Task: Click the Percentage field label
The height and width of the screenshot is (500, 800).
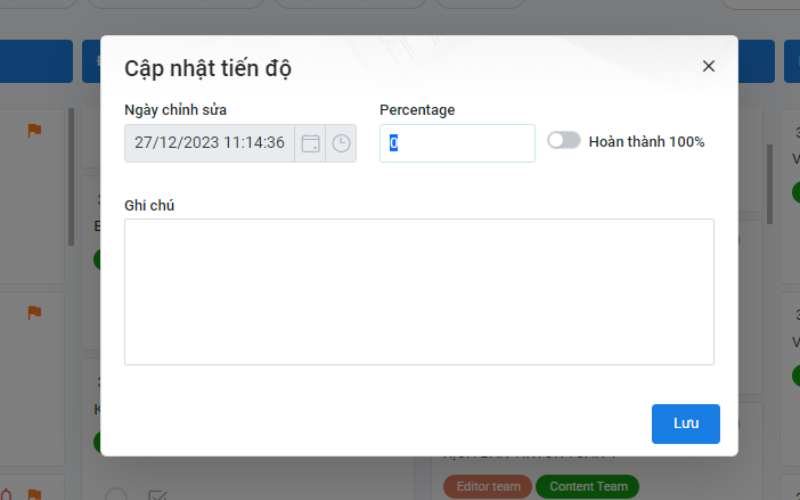Action: (x=417, y=110)
